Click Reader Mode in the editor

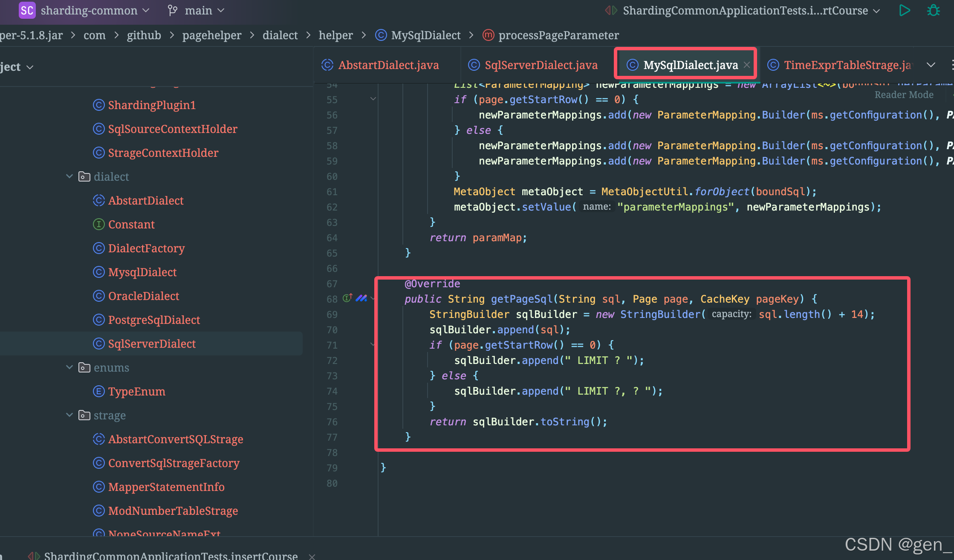904,95
